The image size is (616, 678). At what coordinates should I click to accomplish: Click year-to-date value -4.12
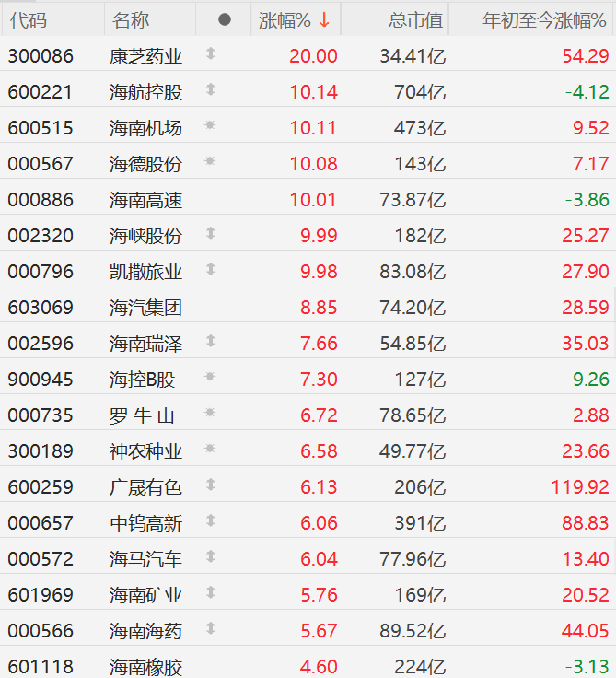(x=587, y=92)
